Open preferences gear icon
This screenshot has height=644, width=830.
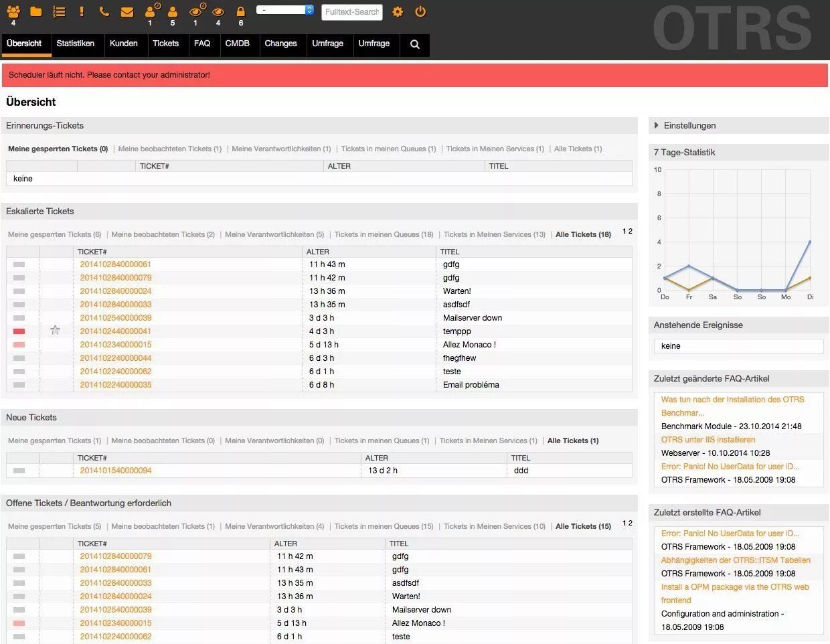(x=398, y=11)
